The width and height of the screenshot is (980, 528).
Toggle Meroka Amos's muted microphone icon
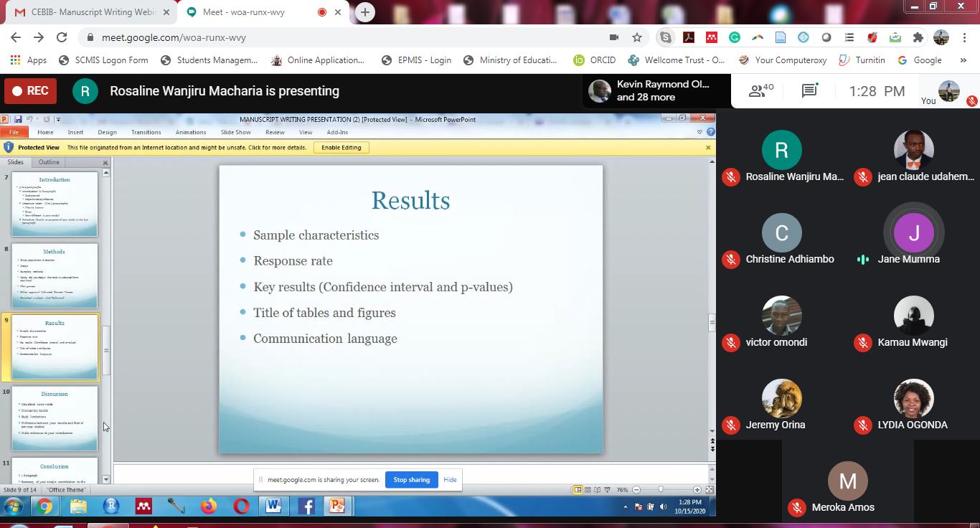pyautogui.click(x=796, y=508)
